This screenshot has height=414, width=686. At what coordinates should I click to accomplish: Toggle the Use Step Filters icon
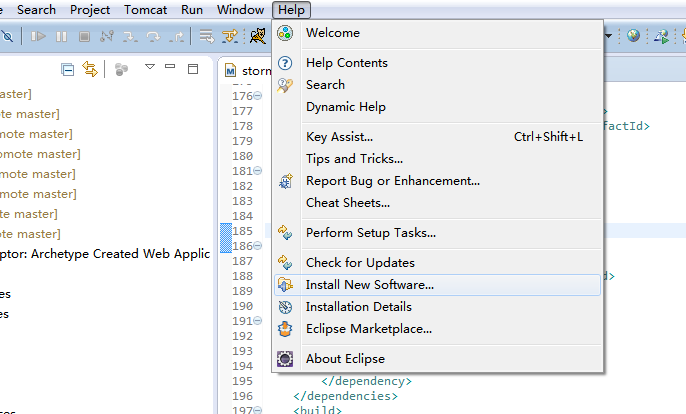[x=230, y=36]
